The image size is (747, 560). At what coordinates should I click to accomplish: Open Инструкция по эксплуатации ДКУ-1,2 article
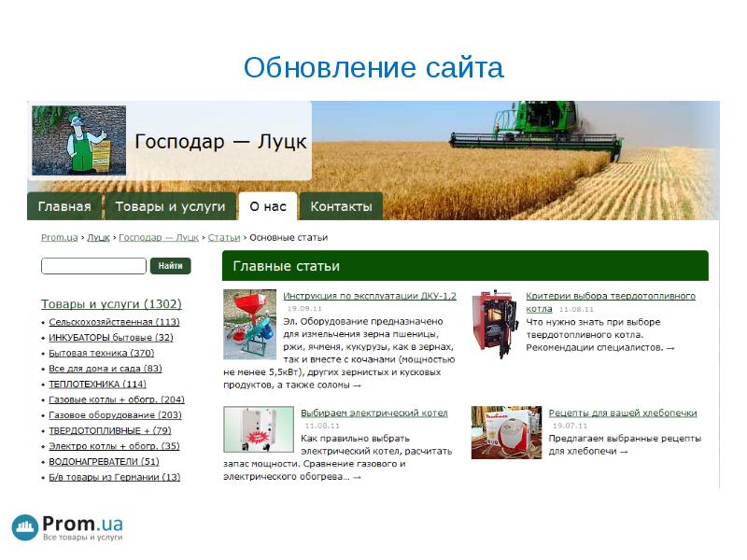point(370,296)
